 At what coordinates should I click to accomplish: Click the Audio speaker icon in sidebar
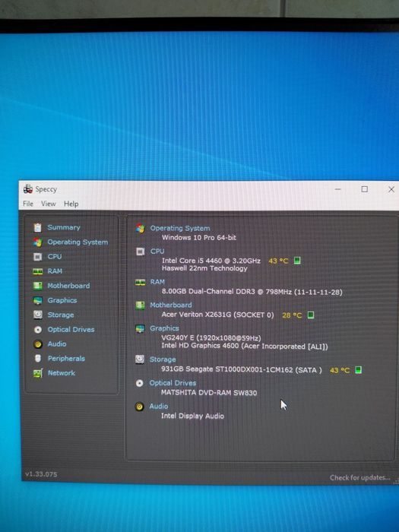[38, 344]
